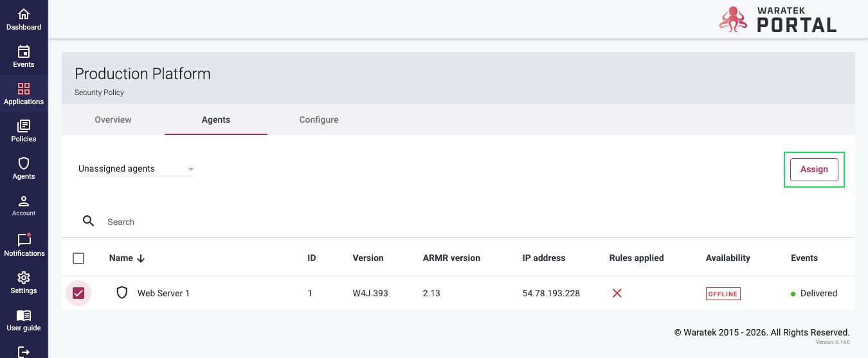The image size is (868, 358).
Task: Click the ID value 1 in the Web Server 1 row
Action: click(310, 293)
